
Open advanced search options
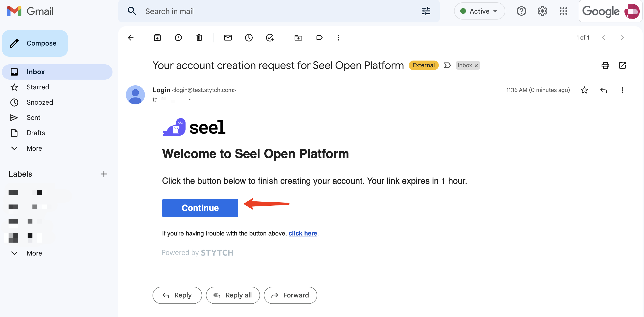pos(426,11)
